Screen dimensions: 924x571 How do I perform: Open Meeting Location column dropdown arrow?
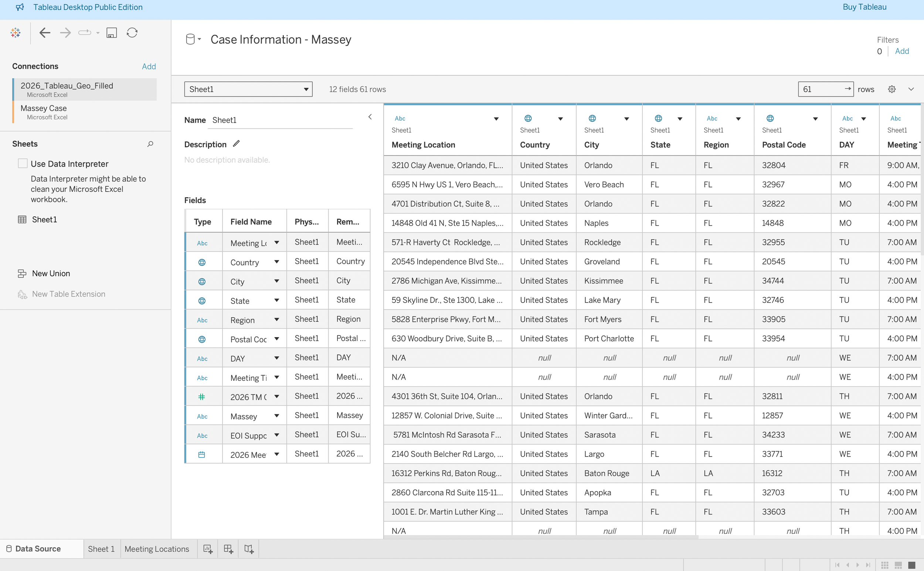point(496,119)
